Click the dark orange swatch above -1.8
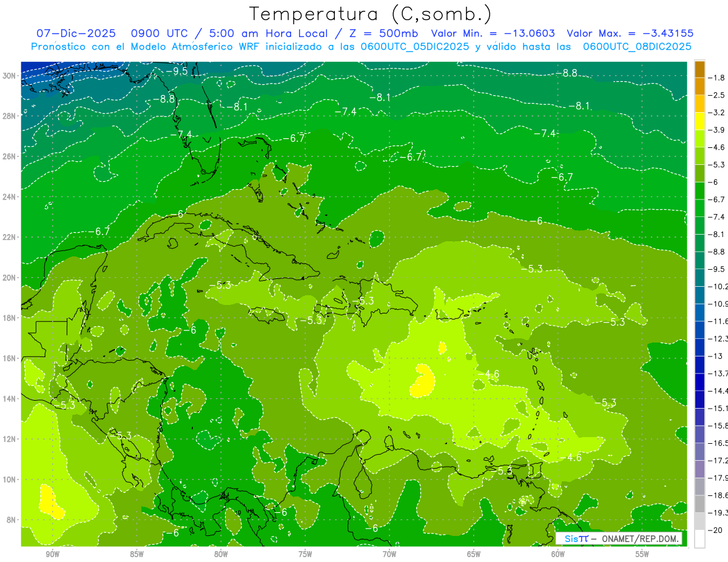This screenshot has width=728, height=562. pos(699,69)
